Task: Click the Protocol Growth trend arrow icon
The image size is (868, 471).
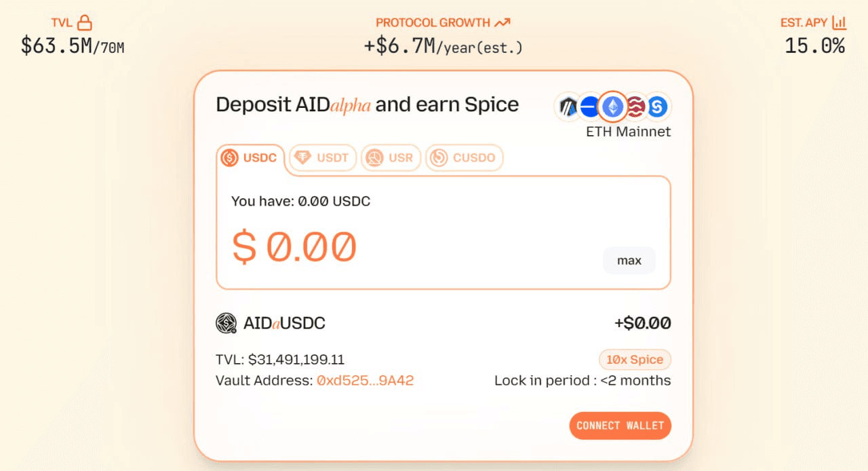Action: [502, 22]
